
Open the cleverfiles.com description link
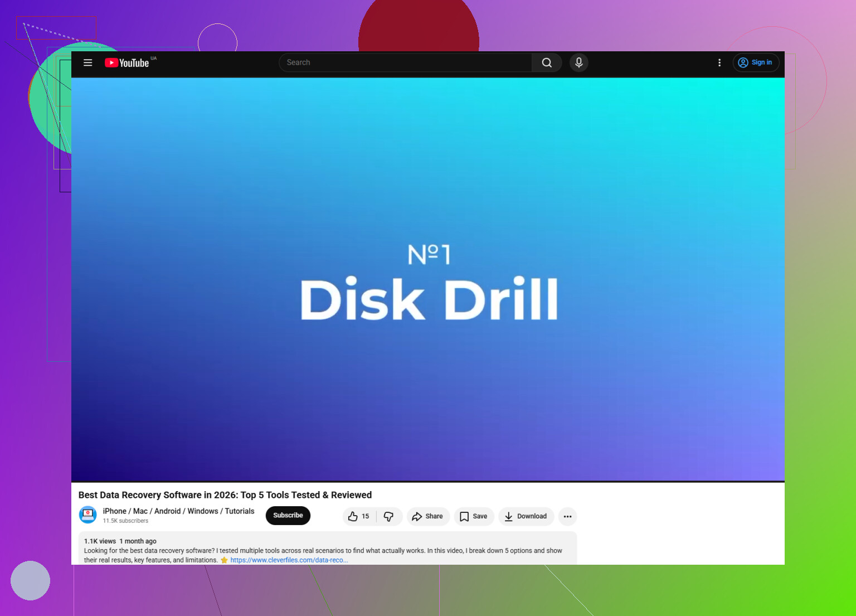coord(289,560)
